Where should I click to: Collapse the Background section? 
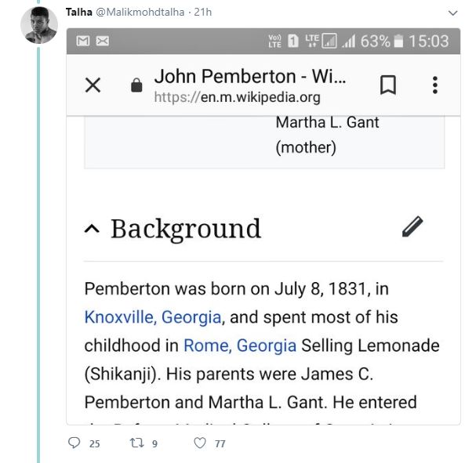click(x=92, y=229)
